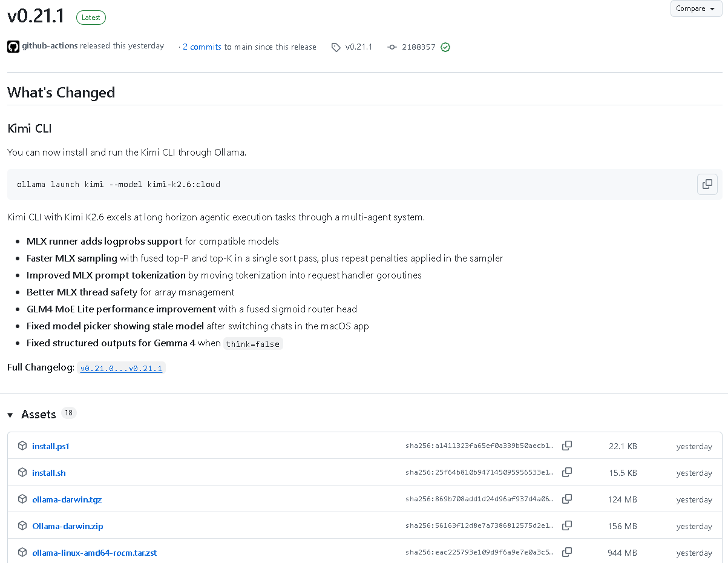
Task: Click the Latest release badge
Action: tap(91, 18)
